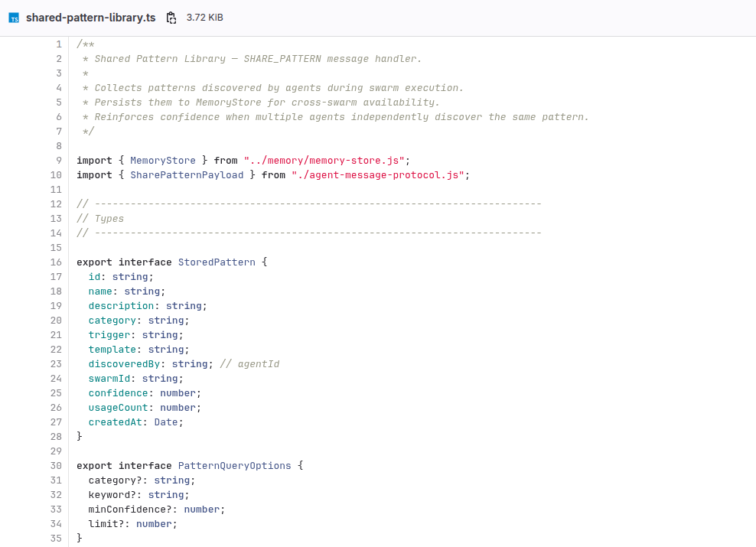
Task: Click the confidence property on line 25
Action: (118, 392)
